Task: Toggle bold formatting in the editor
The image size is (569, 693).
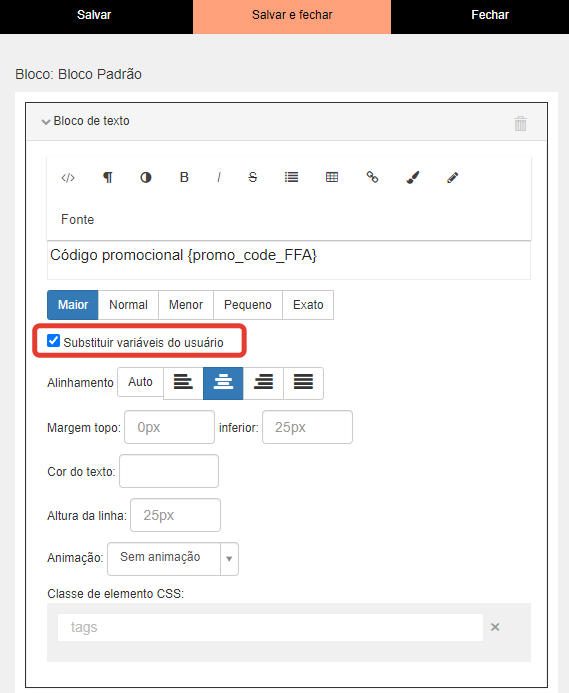Action: coord(184,177)
